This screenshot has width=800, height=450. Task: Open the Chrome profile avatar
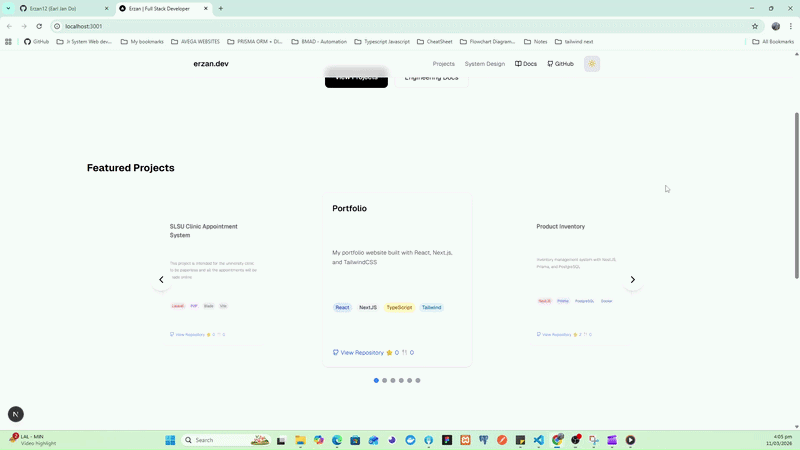776,26
